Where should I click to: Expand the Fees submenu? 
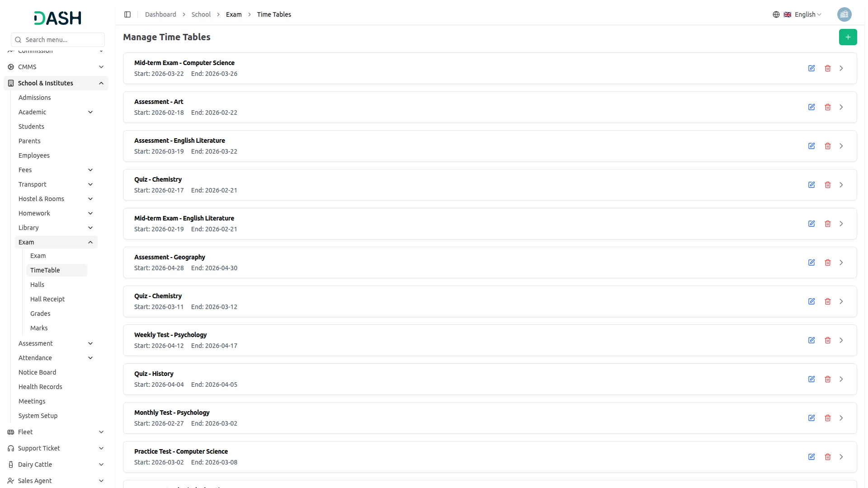pyautogui.click(x=56, y=170)
